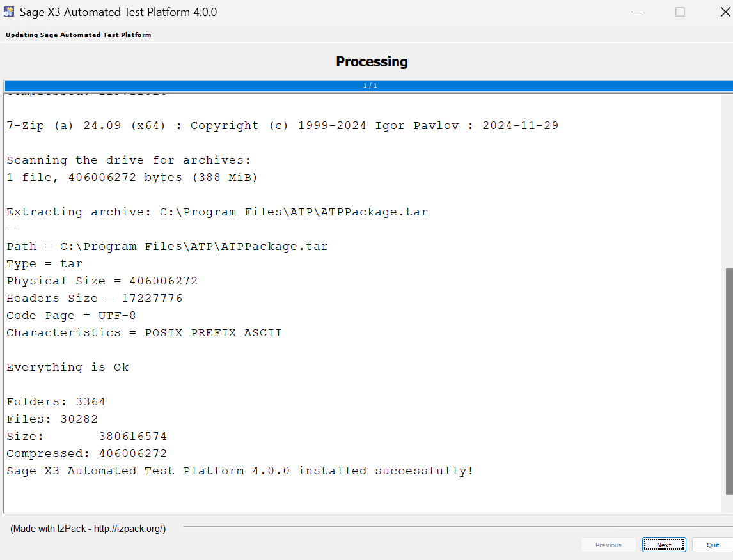The height and width of the screenshot is (560, 733).
Task: Click the Next button
Action: (x=664, y=545)
